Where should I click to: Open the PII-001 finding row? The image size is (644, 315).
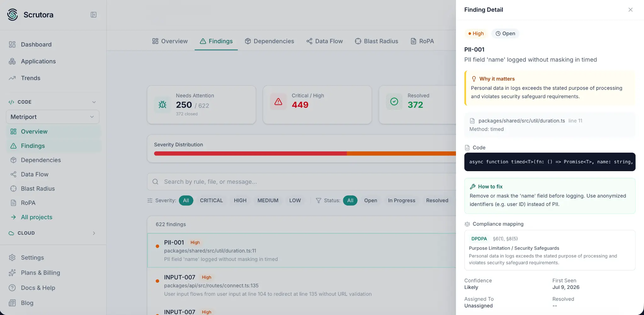(x=302, y=250)
